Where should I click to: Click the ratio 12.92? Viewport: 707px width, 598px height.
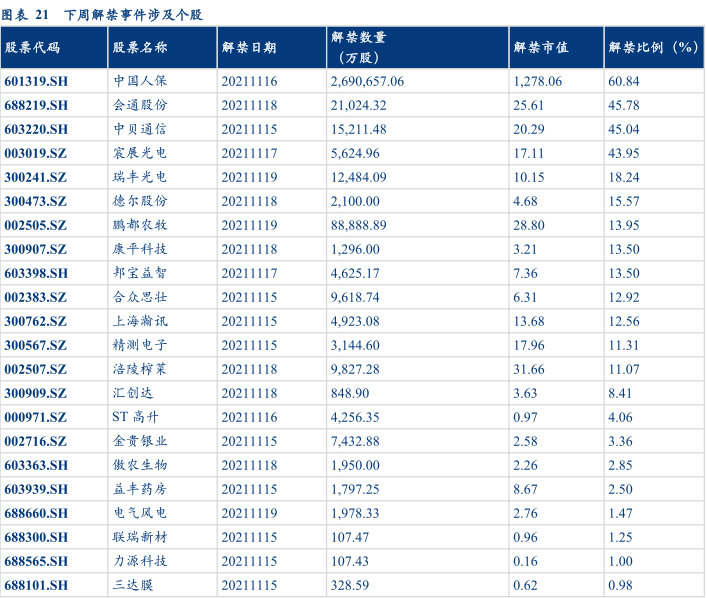[624, 297]
